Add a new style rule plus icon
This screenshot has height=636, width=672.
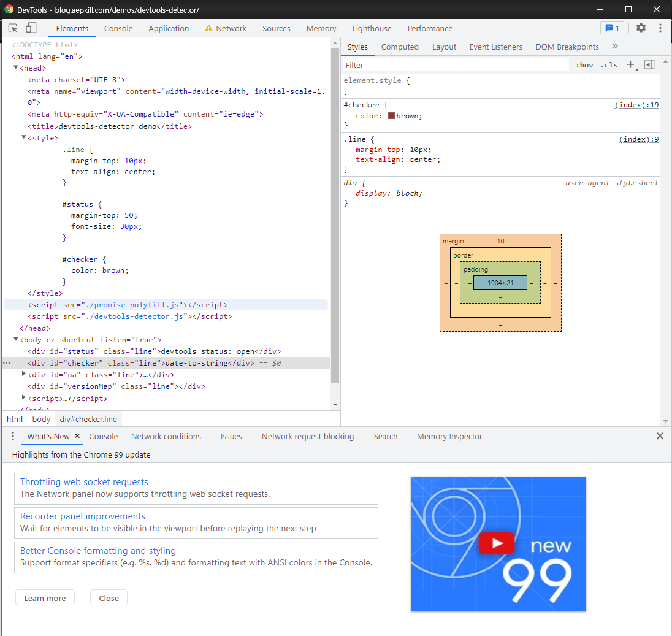pyautogui.click(x=631, y=65)
